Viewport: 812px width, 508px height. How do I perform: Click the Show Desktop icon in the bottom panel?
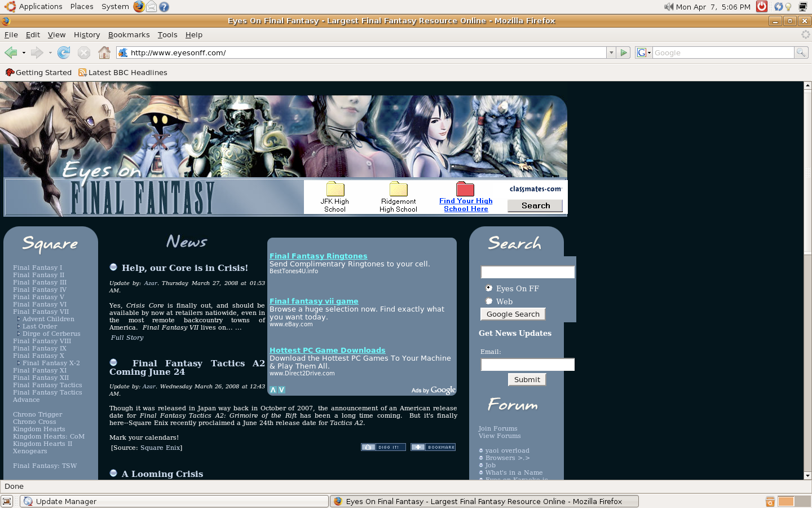(7, 501)
